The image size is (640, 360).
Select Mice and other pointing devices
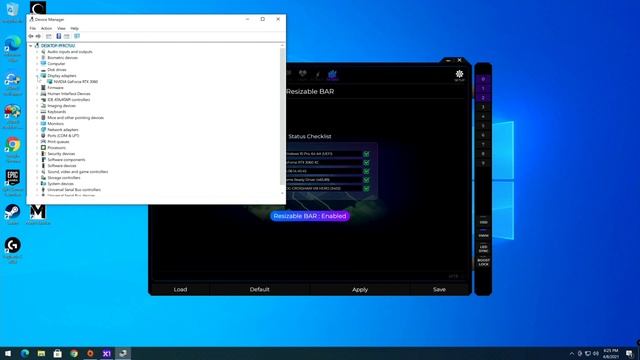76,118
